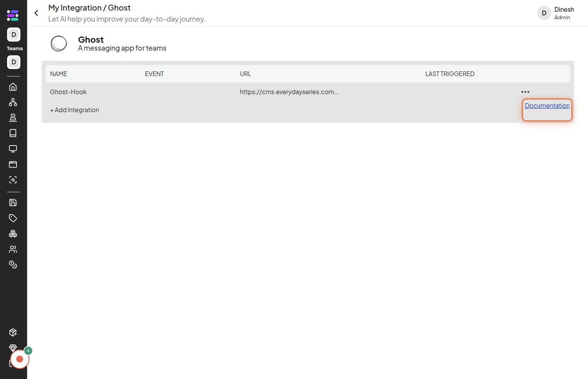Viewport: 588px width, 379px height.
Task: Open the D avatar above the Teams label
Action: 14,35
